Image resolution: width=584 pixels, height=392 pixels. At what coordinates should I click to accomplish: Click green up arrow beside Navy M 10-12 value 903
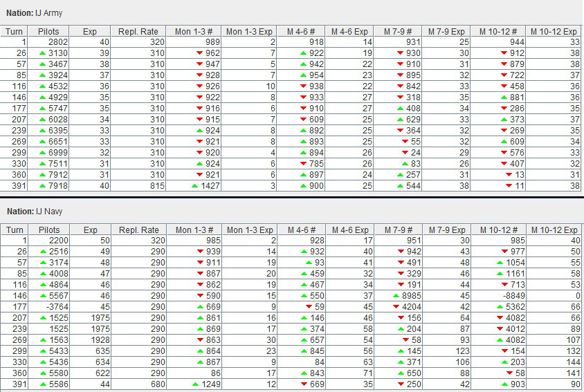505,384
